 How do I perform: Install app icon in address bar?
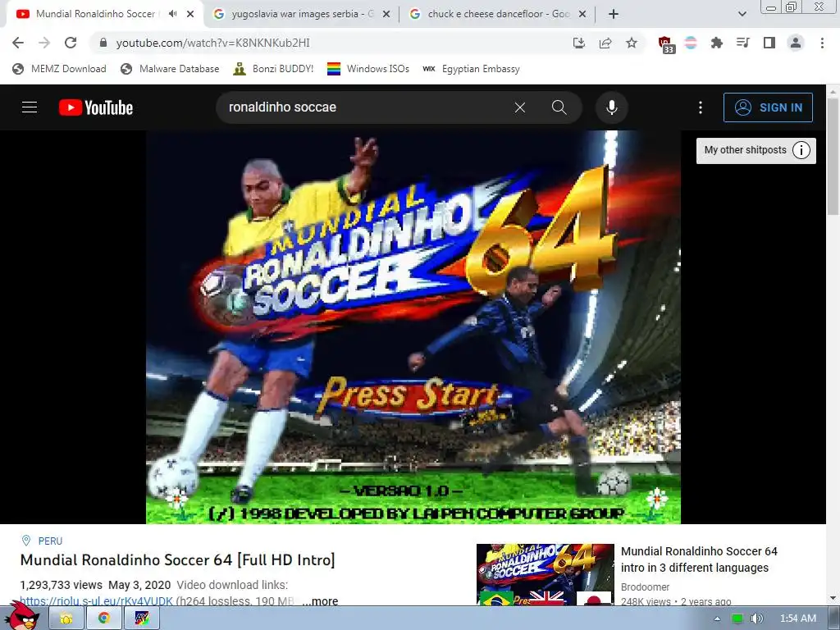click(x=578, y=43)
